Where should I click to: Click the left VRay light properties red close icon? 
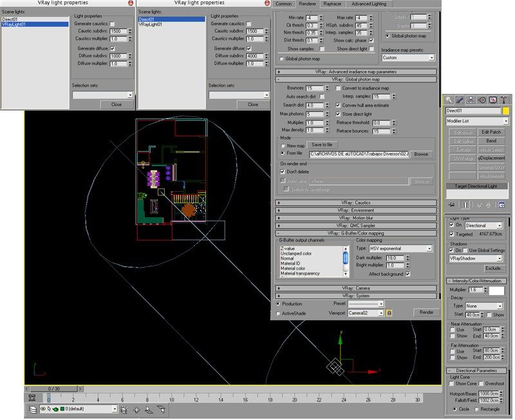coord(131,3)
